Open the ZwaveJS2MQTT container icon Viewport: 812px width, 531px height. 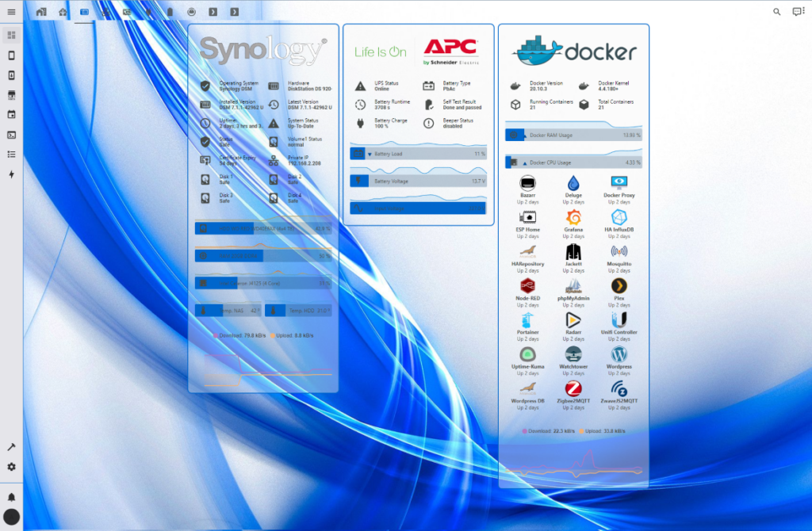619,388
